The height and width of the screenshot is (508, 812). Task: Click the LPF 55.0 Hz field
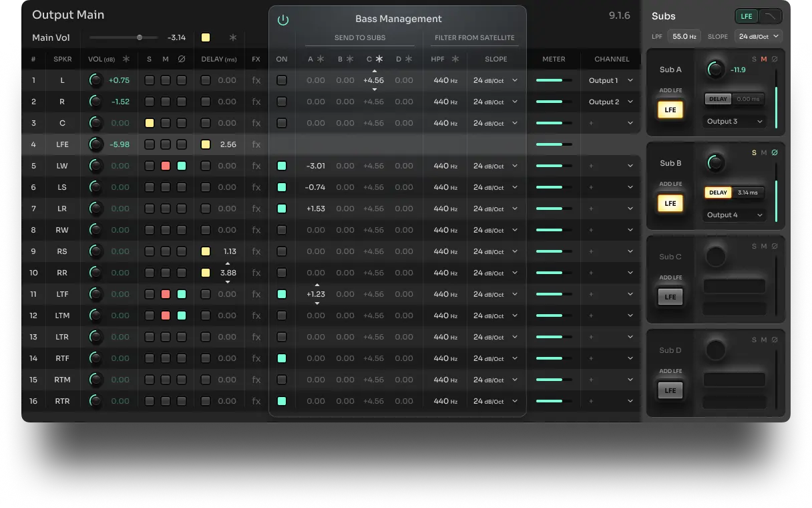tap(684, 37)
